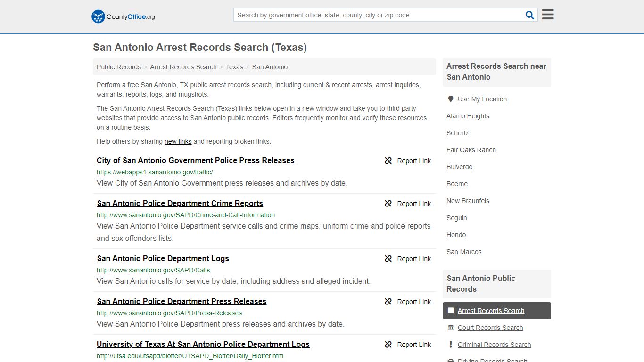The image size is (644, 362).
Task: Click Report Link for Police Department Press Releases
Action: [x=414, y=302]
